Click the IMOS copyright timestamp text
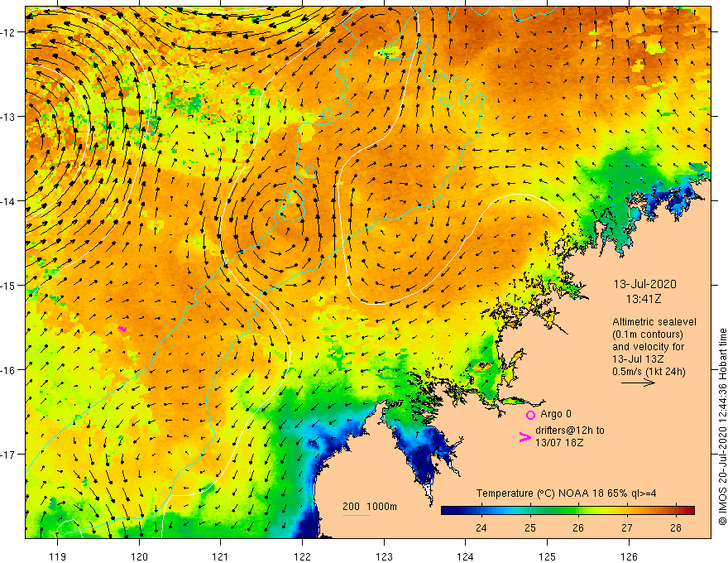This screenshot has height=563, width=728. tap(722, 426)
